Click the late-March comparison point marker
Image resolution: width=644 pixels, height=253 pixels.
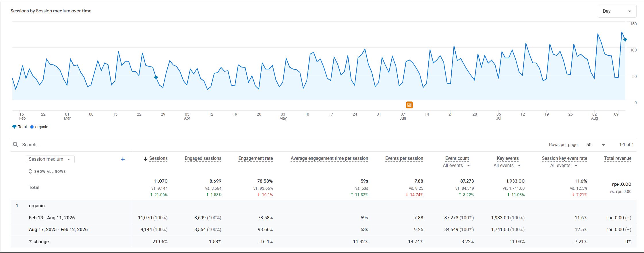pos(156,78)
